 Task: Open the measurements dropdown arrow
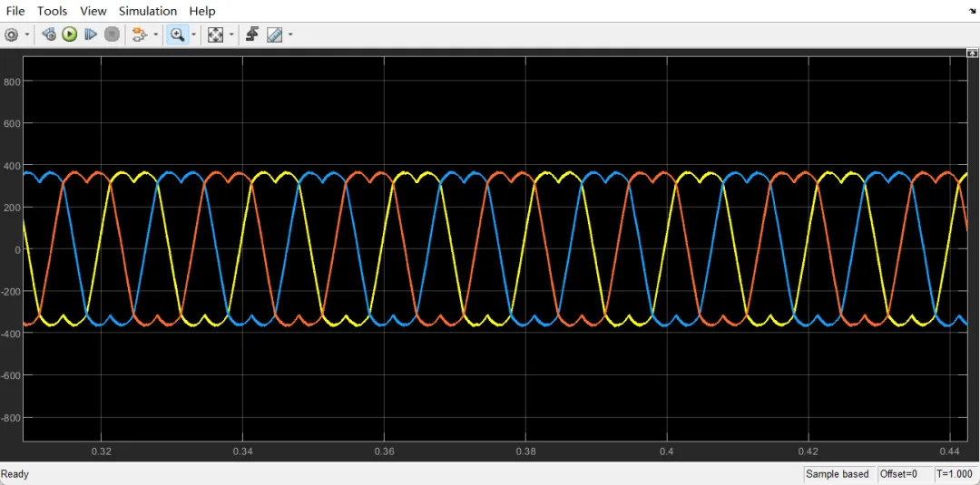tap(290, 35)
